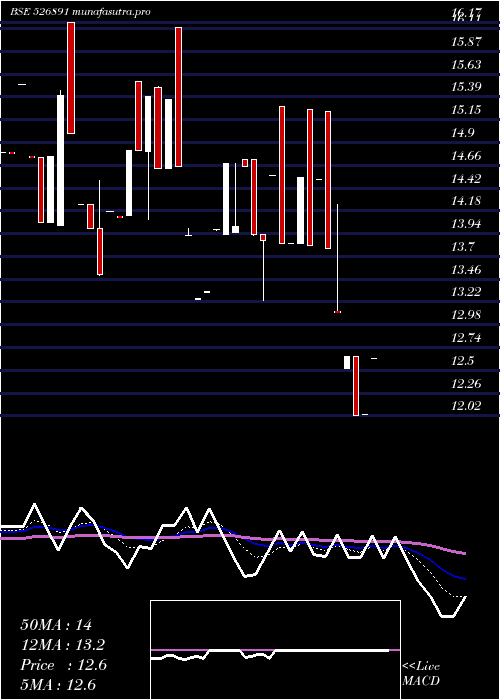This screenshot has height=700, width=500.
Task: Select the 15.87 price axis label
Action: [x=466, y=42]
